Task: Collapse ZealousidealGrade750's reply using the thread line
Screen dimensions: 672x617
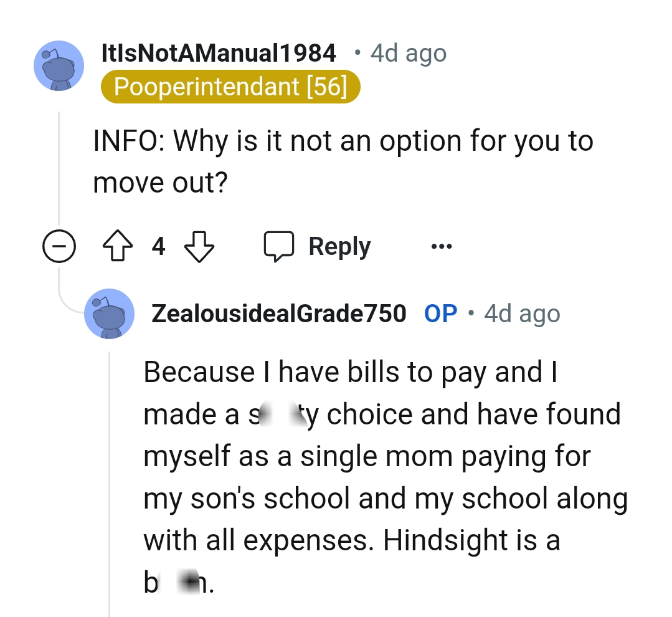Action: click(x=110, y=467)
